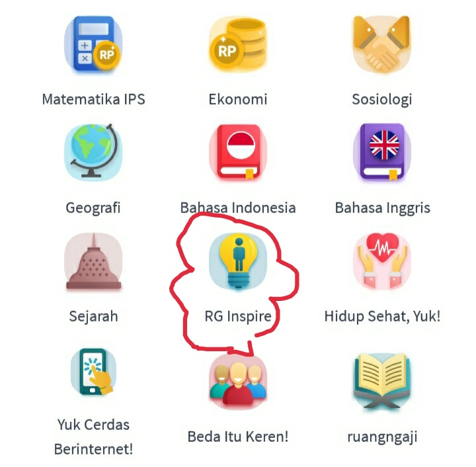This screenshot has width=476, height=467.
Task: Select the Ekonomi gold coins icon
Action: pos(238,44)
